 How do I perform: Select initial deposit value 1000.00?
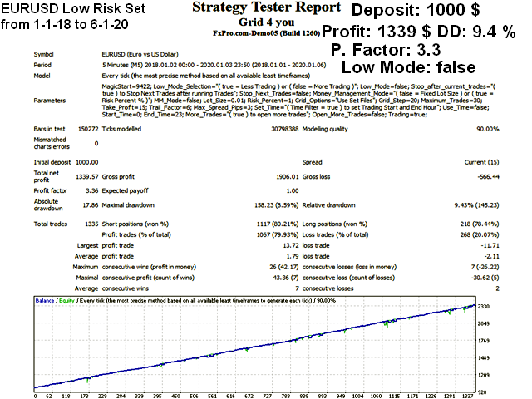[x=86, y=162]
